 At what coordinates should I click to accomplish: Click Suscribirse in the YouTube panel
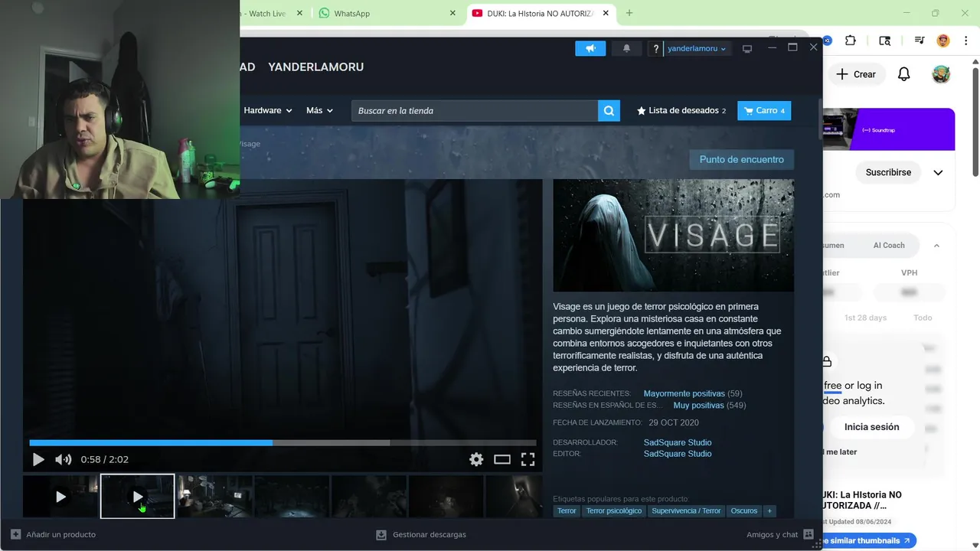[888, 172]
